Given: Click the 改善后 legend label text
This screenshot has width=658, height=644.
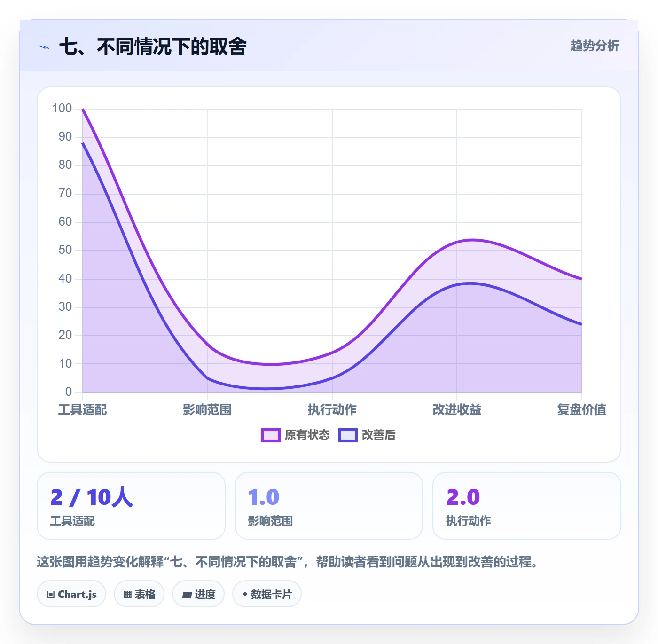Looking at the screenshot, I should [x=379, y=435].
